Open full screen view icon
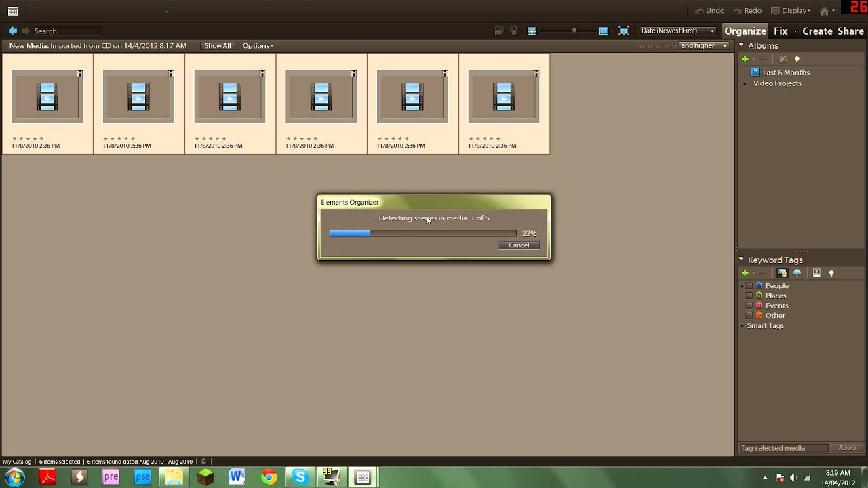Viewport: 868px width, 488px height. tap(624, 30)
